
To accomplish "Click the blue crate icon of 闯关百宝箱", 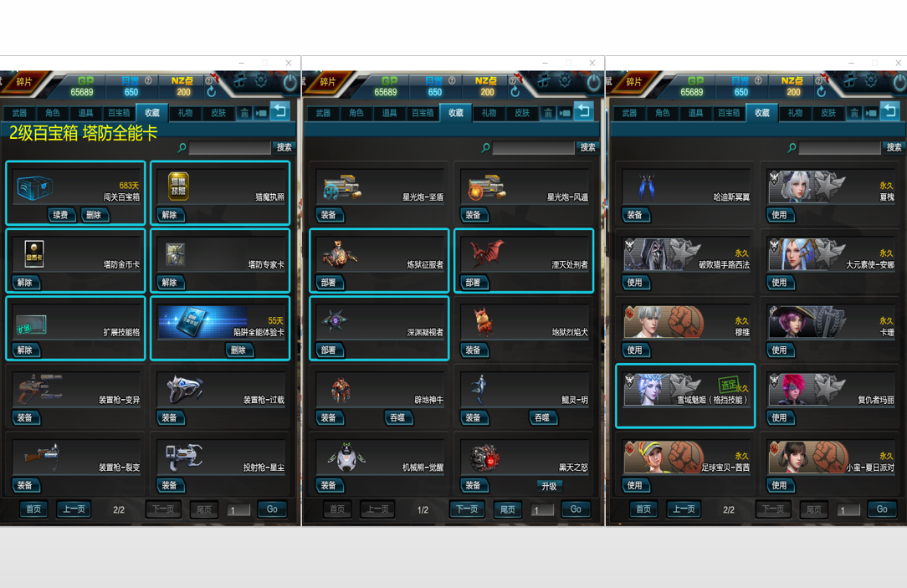I will (34, 187).
